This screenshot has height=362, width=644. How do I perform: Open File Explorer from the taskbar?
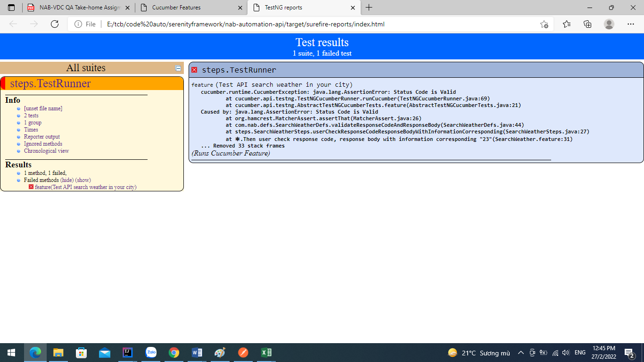pos(58,353)
